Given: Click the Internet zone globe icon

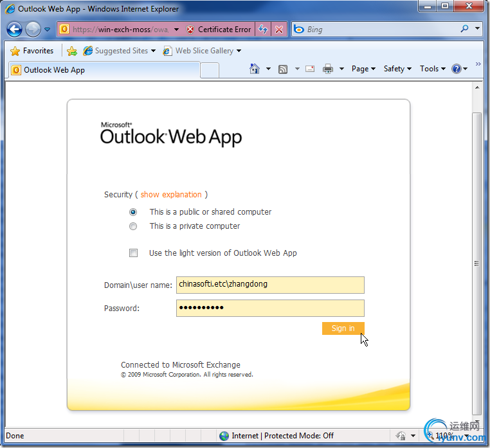Looking at the screenshot, I should [224, 436].
